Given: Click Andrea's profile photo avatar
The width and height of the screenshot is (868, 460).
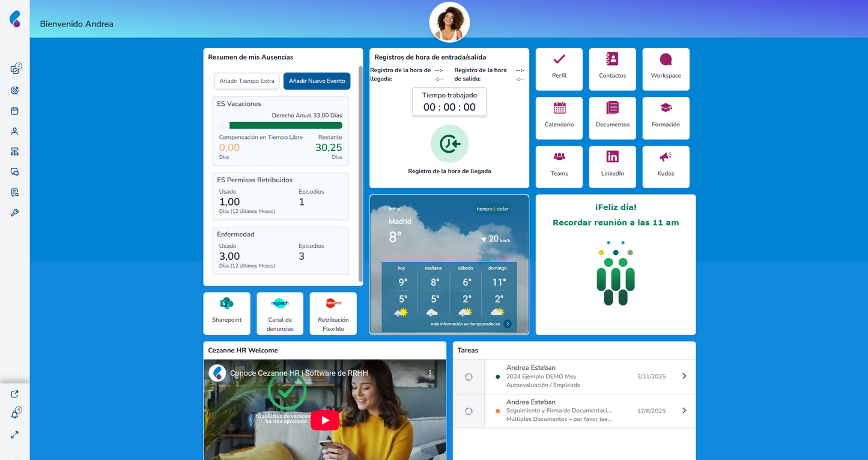Looking at the screenshot, I should [x=449, y=22].
